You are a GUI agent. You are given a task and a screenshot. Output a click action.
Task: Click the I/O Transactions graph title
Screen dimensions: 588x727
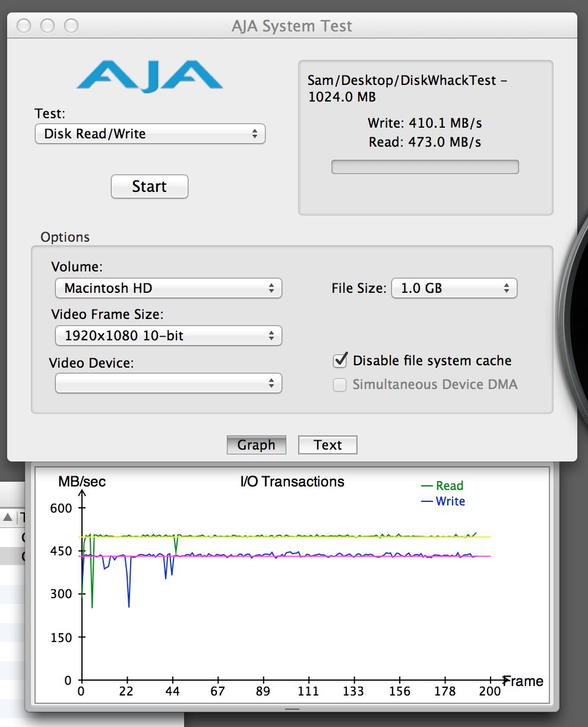292,482
